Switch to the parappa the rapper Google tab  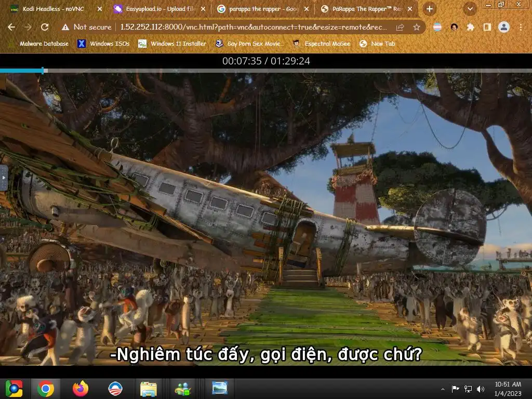click(x=263, y=9)
